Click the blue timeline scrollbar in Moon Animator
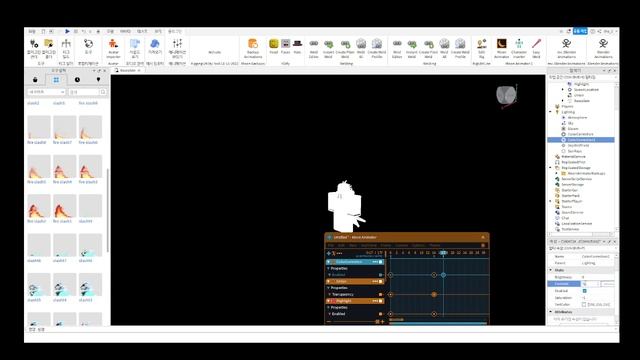The height and width of the screenshot is (360, 640). (x=438, y=323)
